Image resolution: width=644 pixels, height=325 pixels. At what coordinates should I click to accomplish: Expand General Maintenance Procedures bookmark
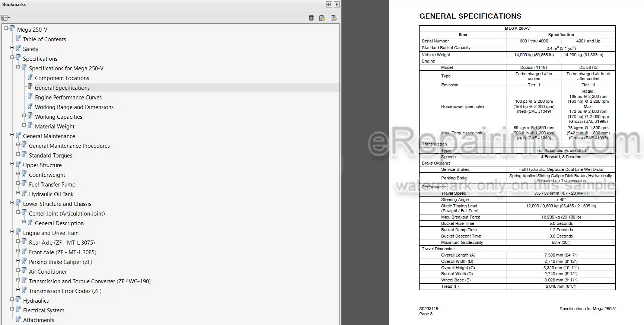18,144
